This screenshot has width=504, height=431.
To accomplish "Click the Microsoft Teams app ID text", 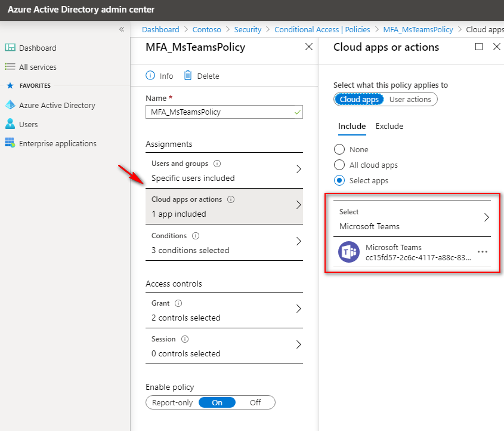I will [418, 258].
